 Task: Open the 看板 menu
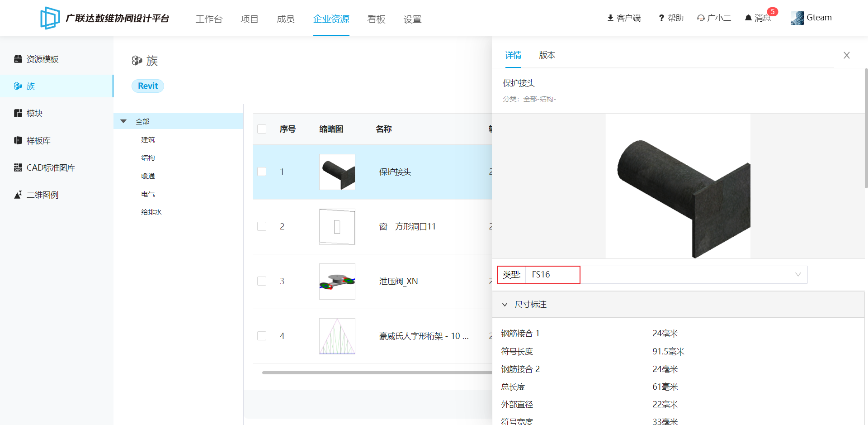(x=376, y=19)
